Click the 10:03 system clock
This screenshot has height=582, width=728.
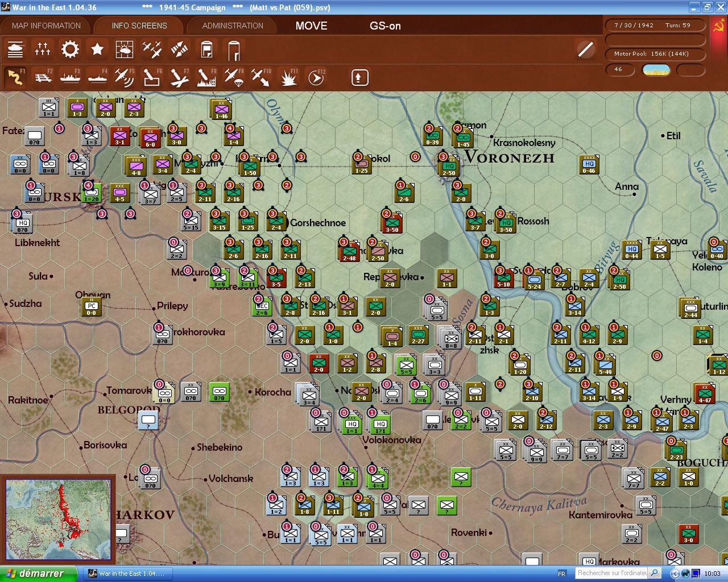(x=712, y=573)
